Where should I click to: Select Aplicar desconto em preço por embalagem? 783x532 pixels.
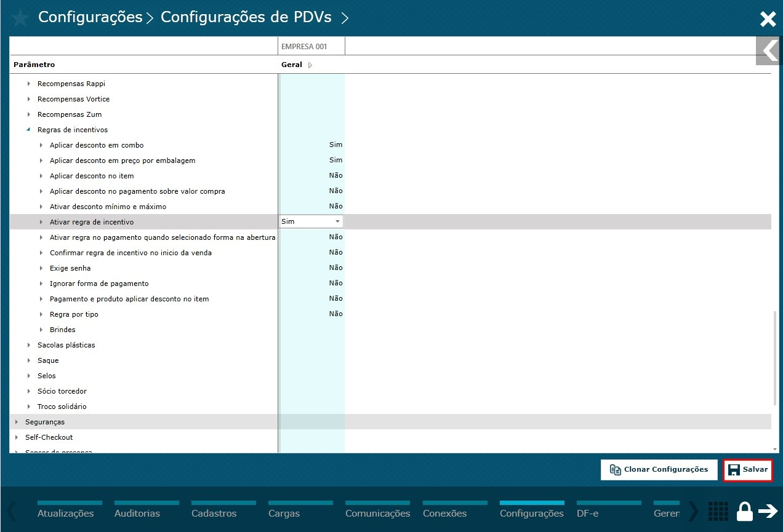(122, 161)
